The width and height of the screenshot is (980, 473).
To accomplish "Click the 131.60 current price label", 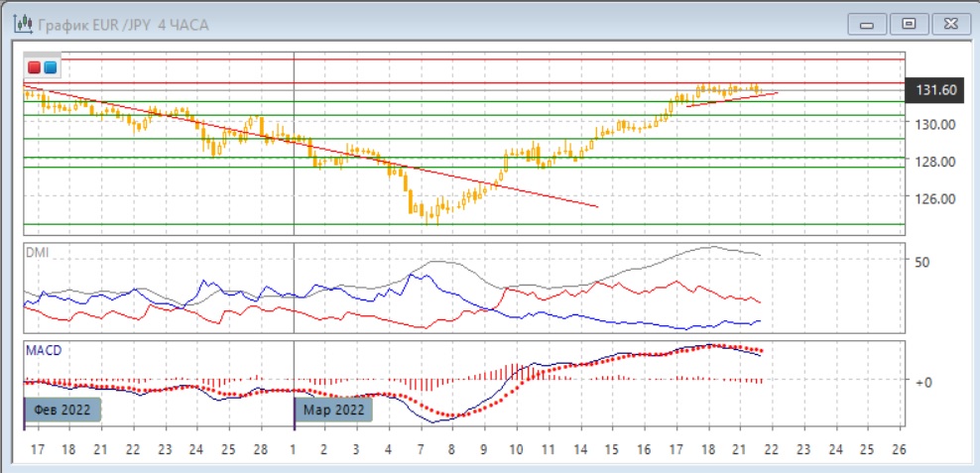I will 934,90.
